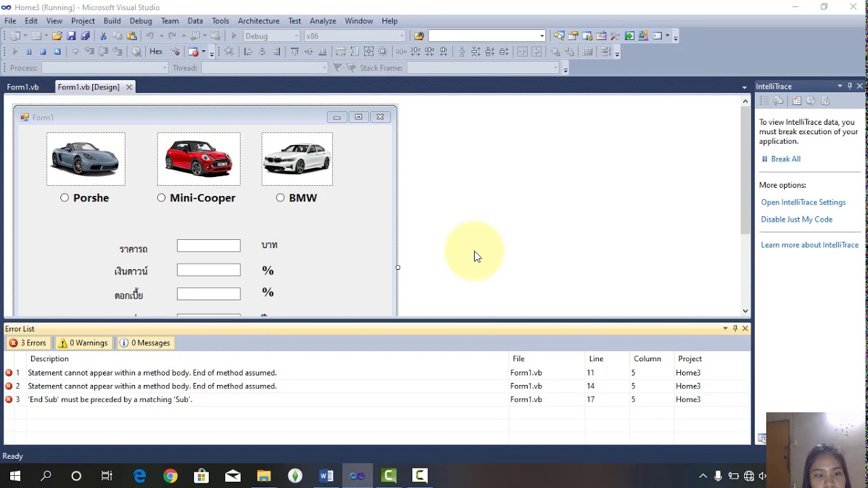Viewport: 868px width, 488px height.
Task: Open the find combo box dropdown
Action: [542, 36]
